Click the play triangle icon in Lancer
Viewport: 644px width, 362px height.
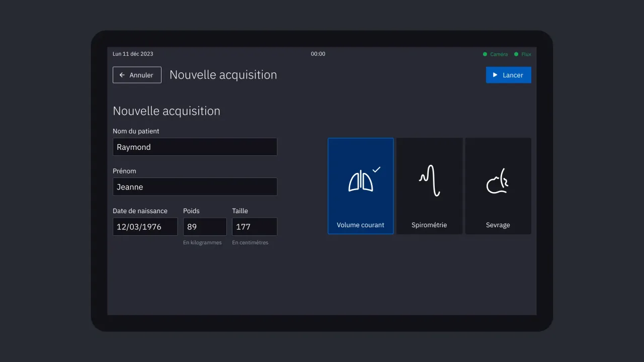pos(495,75)
